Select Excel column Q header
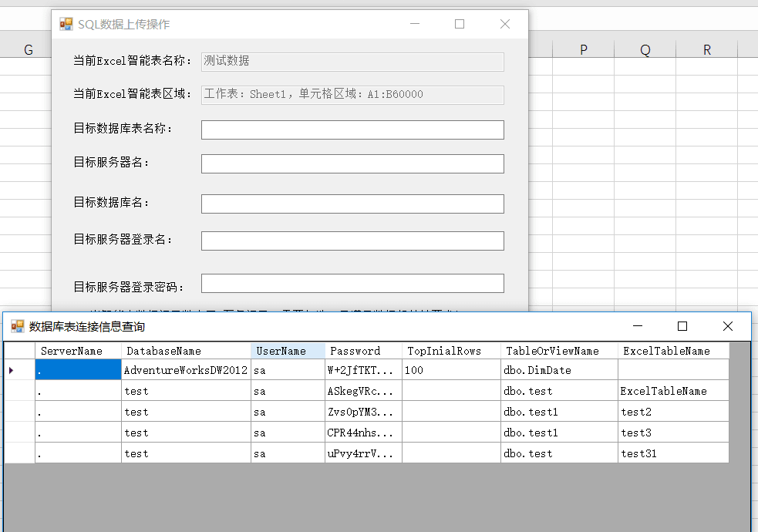The width and height of the screenshot is (758, 532). [x=645, y=49]
